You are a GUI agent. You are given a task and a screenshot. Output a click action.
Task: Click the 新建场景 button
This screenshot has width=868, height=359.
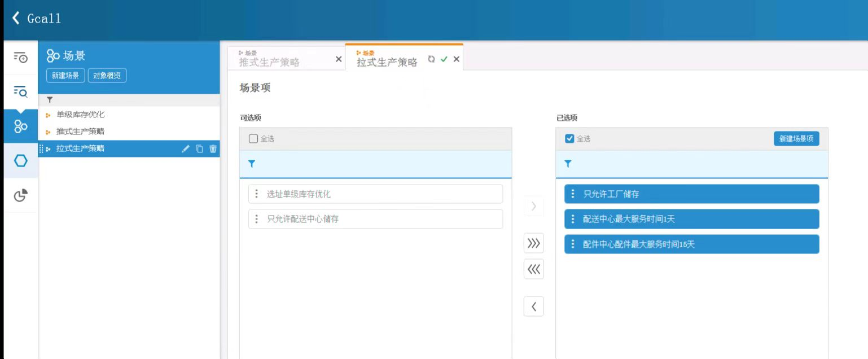[x=65, y=76]
